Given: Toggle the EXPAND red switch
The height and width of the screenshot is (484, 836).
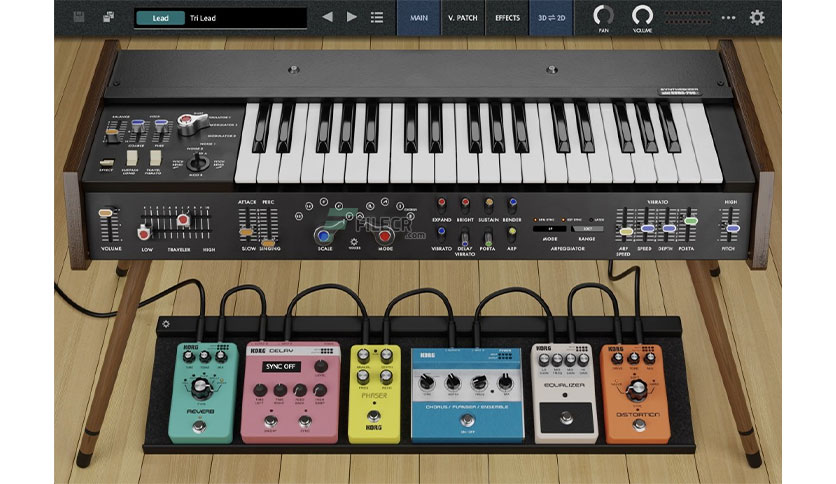Looking at the screenshot, I should pos(441,206).
